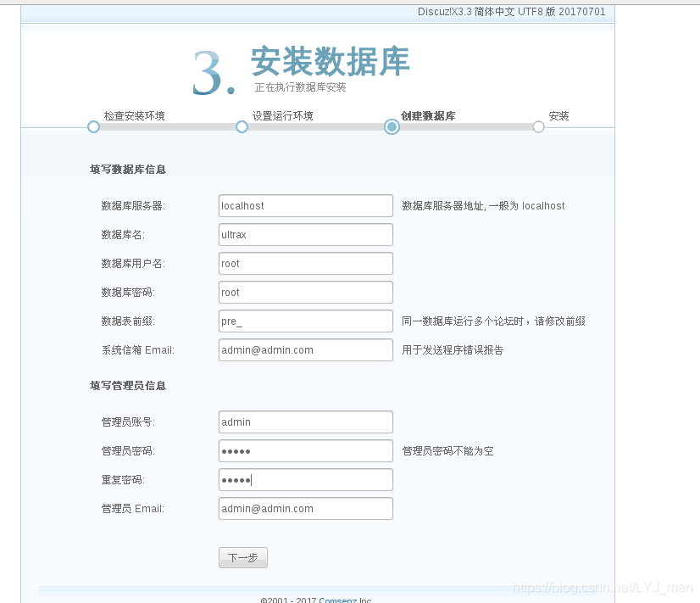Select the 管理员 Email input field
The width and height of the screenshot is (700, 603).
pyautogui.click(x=305, y=508)
